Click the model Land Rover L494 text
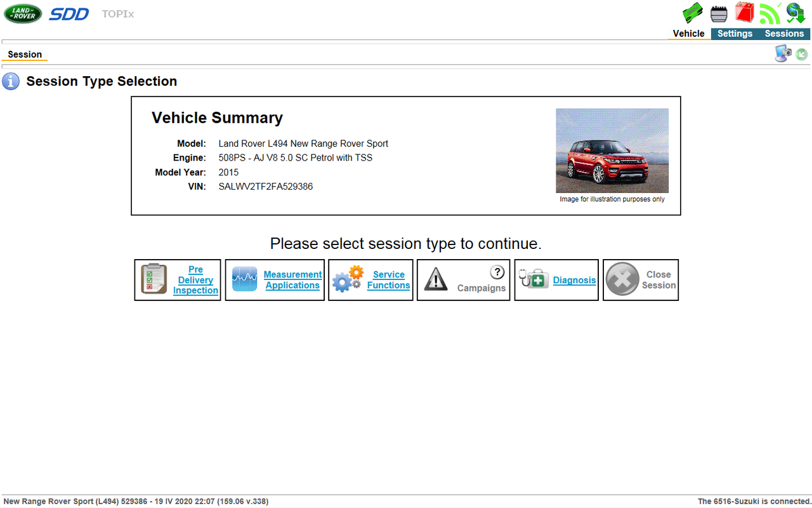 303,144
